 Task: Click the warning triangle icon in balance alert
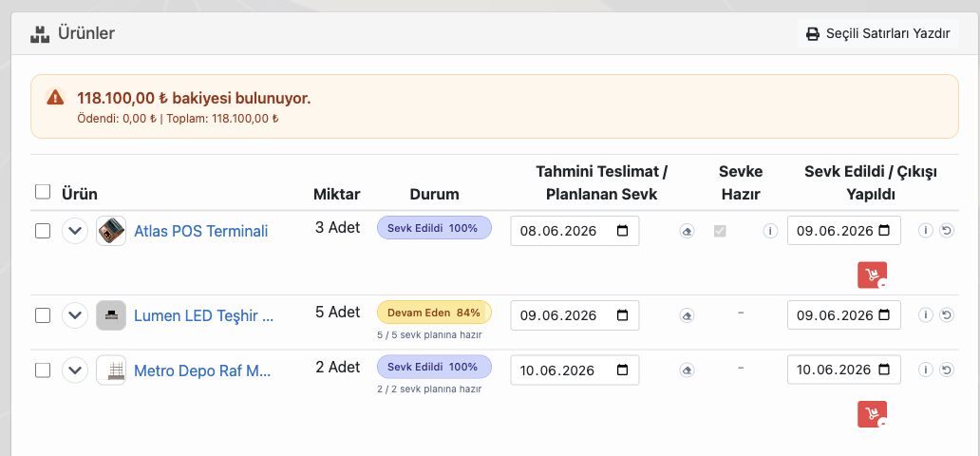tap(55, 98)
